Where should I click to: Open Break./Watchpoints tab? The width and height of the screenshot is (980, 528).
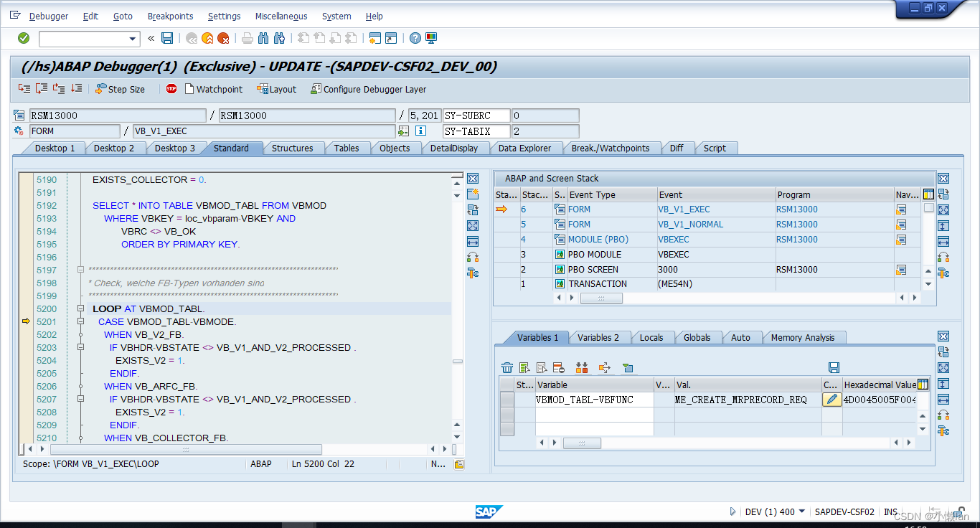pyautogui.click(x=612, y=148)
